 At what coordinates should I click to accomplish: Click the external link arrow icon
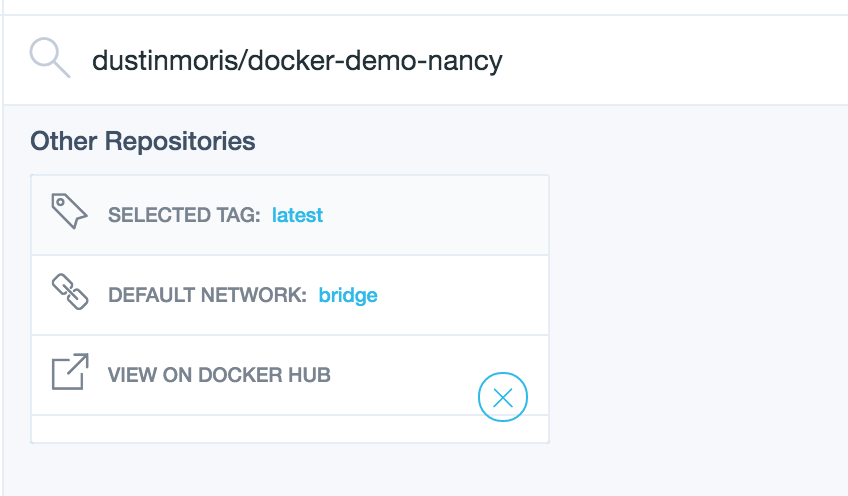(70, 372)
